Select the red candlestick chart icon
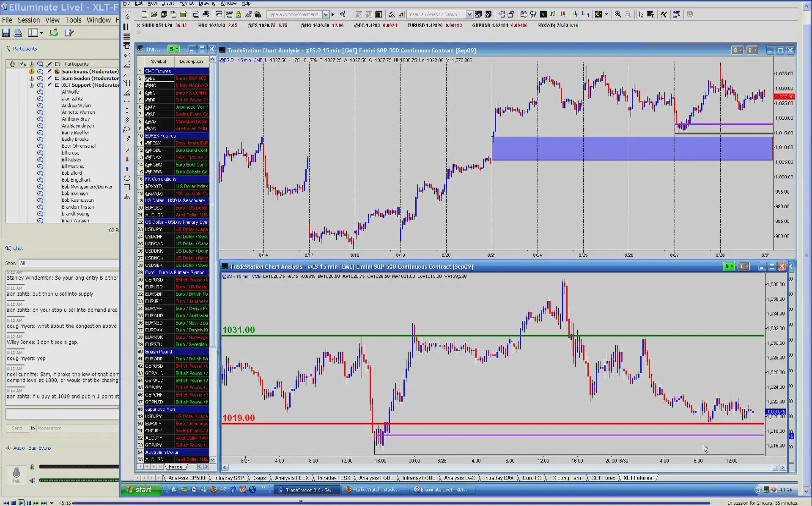 tap(563, 14)
